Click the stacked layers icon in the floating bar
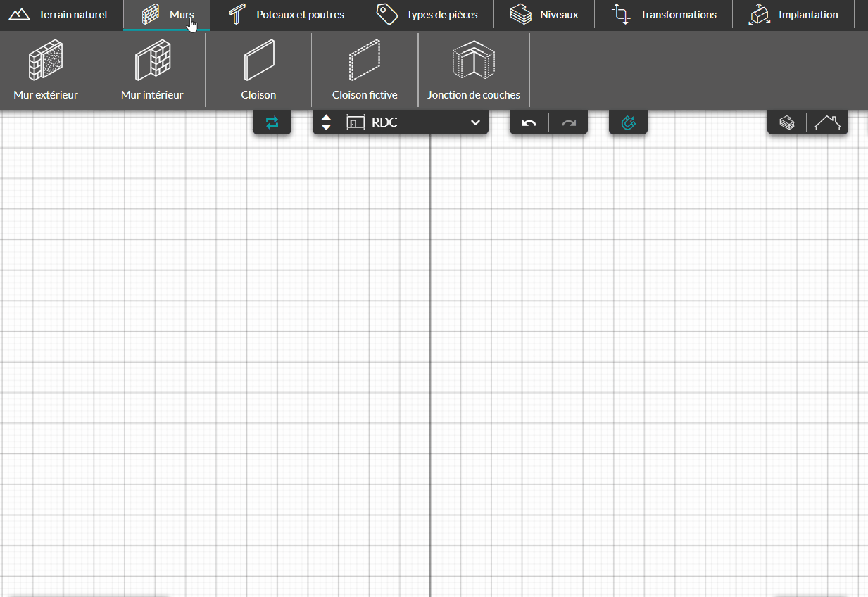The height and width of the screenshot is (597, 868). coord(787,123)
